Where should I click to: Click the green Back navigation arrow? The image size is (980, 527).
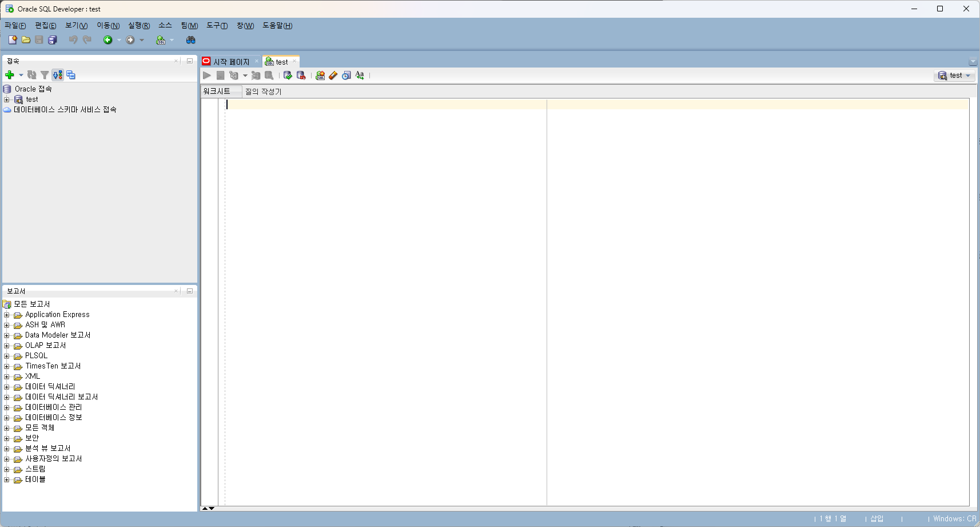point(107,40)
